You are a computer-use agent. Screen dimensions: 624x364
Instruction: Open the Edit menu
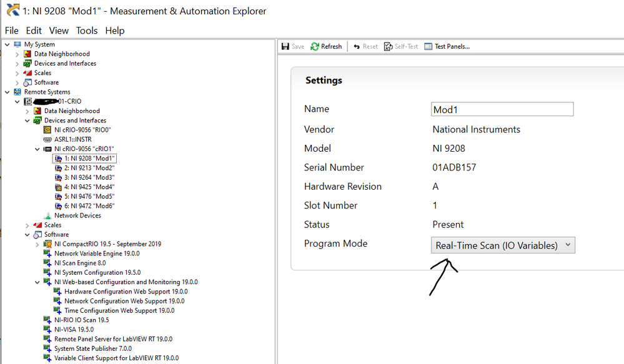pos(34,31)
